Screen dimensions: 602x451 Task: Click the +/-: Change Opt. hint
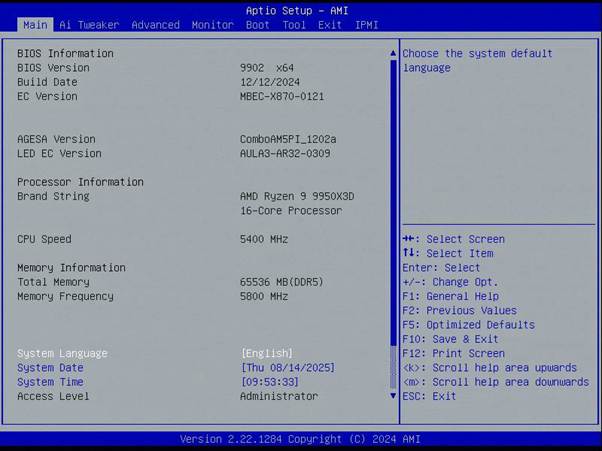click(x=450, y=282)
